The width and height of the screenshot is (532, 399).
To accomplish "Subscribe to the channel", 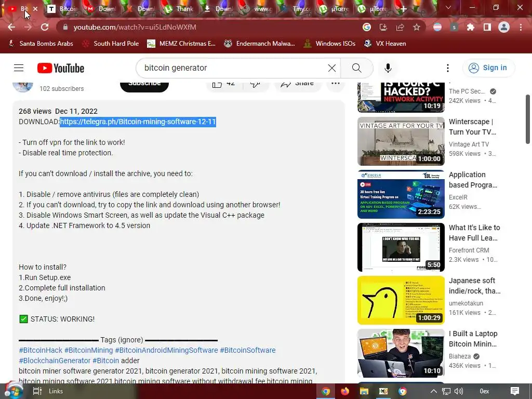I will [x=144, y=85].
